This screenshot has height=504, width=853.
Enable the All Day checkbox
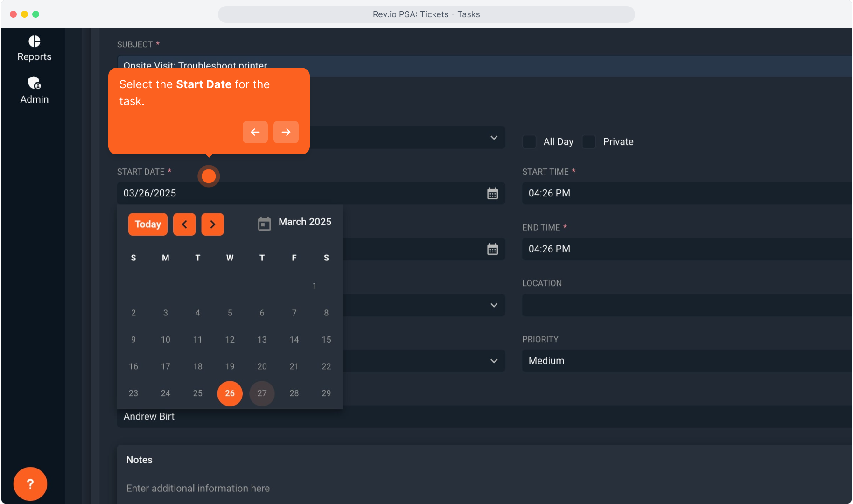[x=529, y=142]
